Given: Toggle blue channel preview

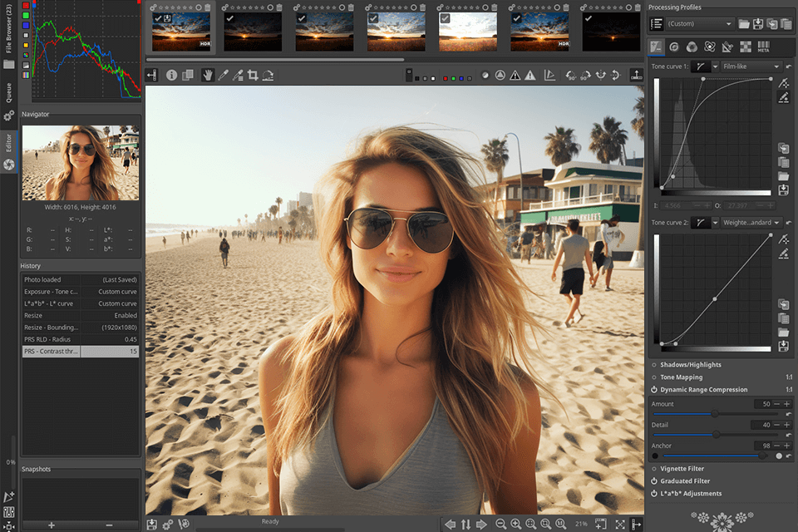Looking at the screenshot, I should [x=461, y=78].
